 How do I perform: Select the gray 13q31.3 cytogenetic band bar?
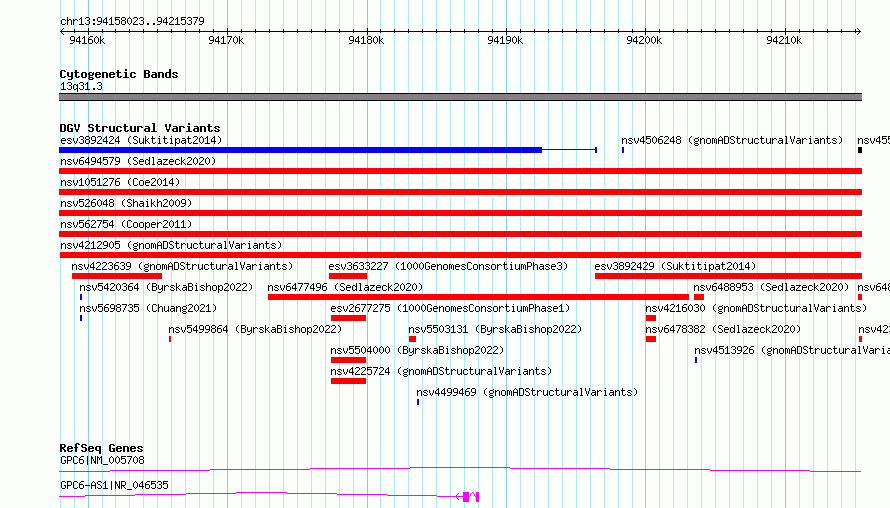(460, 97)
